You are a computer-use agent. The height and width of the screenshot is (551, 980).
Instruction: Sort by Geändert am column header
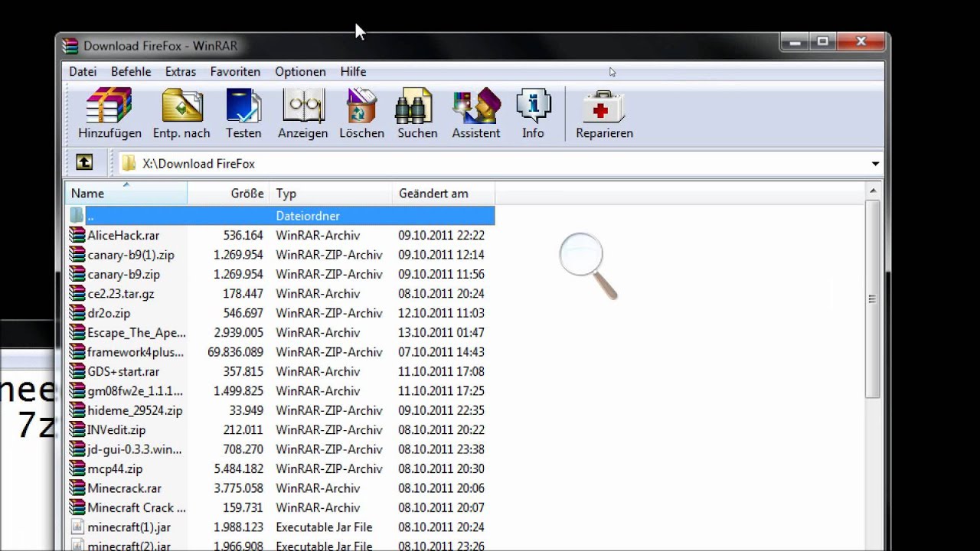[443, 194]
